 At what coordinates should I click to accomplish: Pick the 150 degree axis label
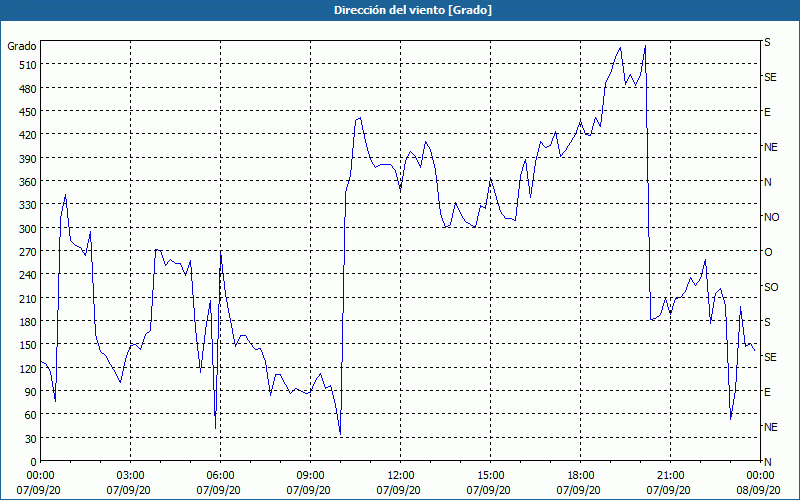28,345
